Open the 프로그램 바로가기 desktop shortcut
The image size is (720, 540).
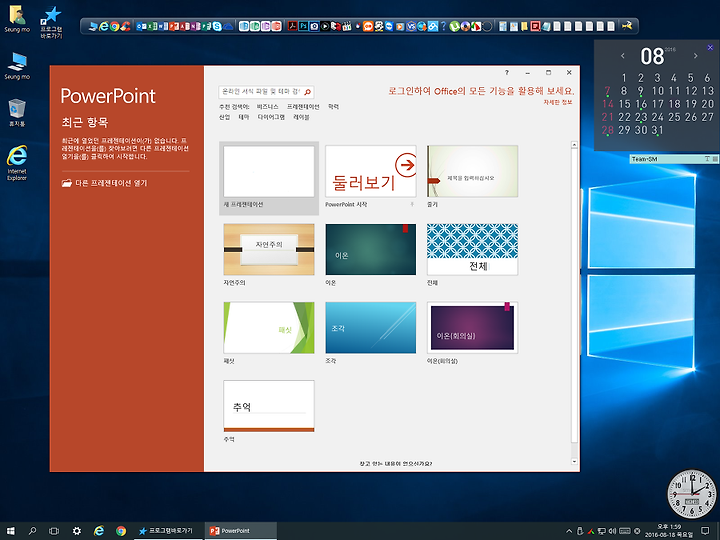51,22
